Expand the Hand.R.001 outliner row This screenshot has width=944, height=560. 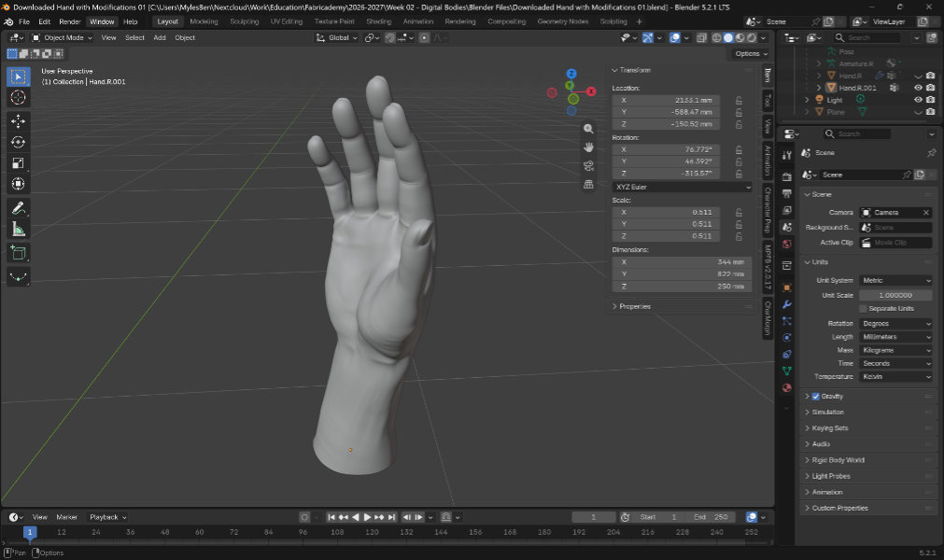point(818,88)
